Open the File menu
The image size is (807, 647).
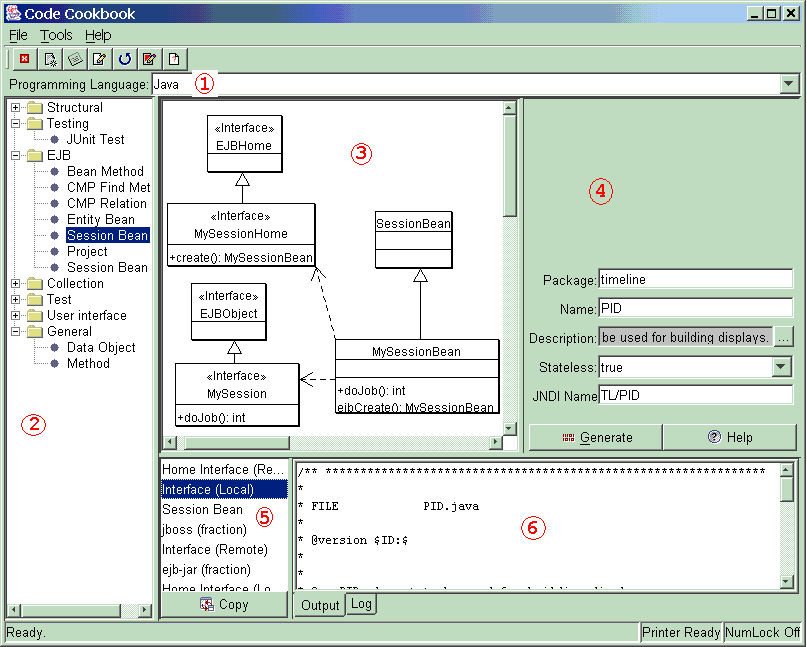(19, 36)
